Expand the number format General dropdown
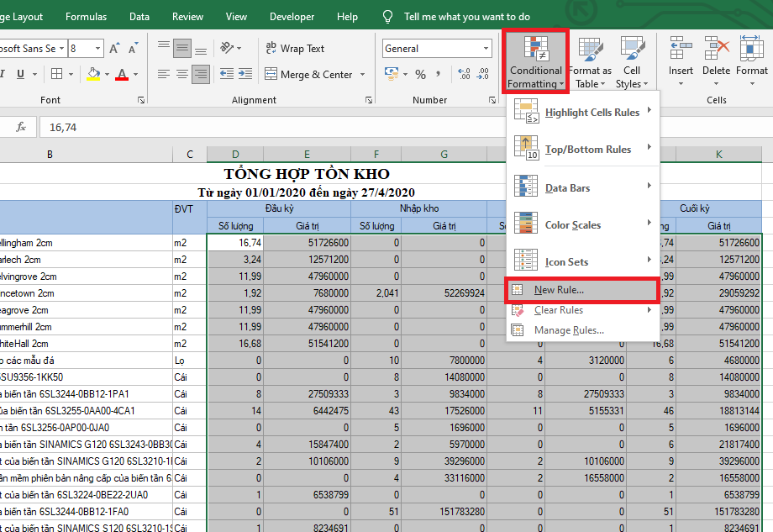This screenshot has height=532, width=773. click(x=486, y=49)
